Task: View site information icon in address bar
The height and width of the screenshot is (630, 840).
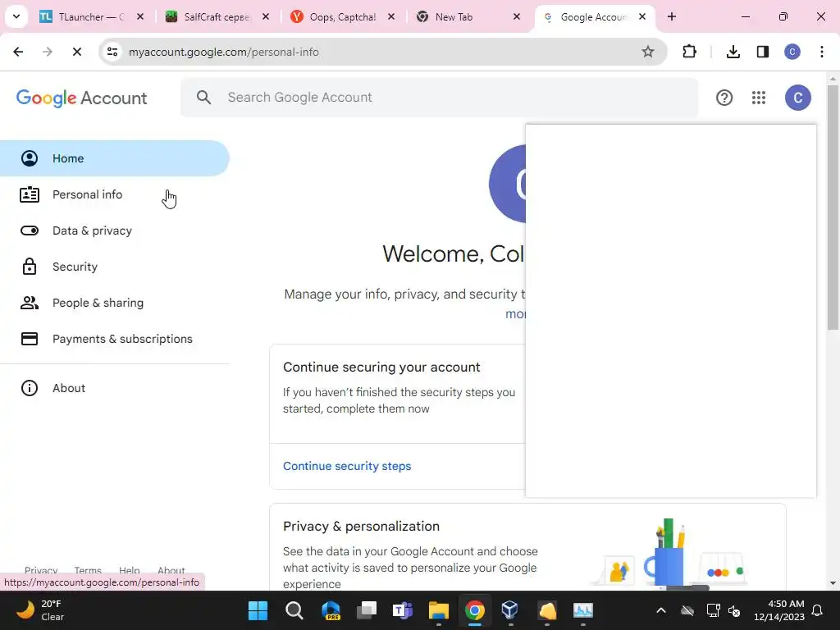Action: (112, 52)
